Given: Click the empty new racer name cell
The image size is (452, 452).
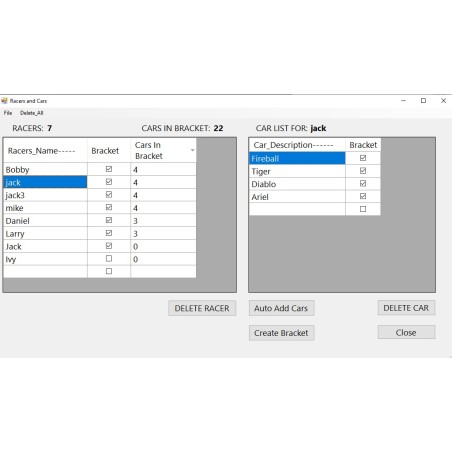Looking at the screenshot, I should click(45, 272).
